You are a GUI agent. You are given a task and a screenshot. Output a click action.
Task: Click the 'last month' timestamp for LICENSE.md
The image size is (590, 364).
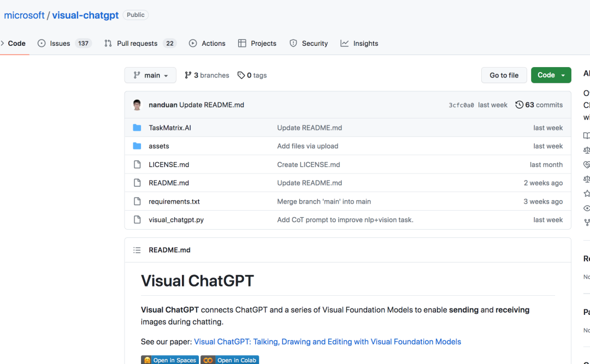[x=546, y=165]
